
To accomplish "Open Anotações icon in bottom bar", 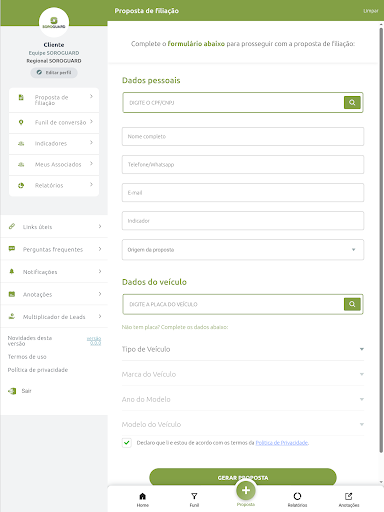I will pyautogui.click(x=349, y=500).
